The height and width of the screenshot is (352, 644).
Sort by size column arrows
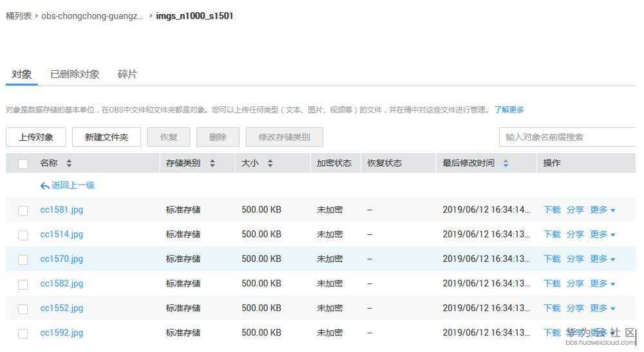coord(270,163)
